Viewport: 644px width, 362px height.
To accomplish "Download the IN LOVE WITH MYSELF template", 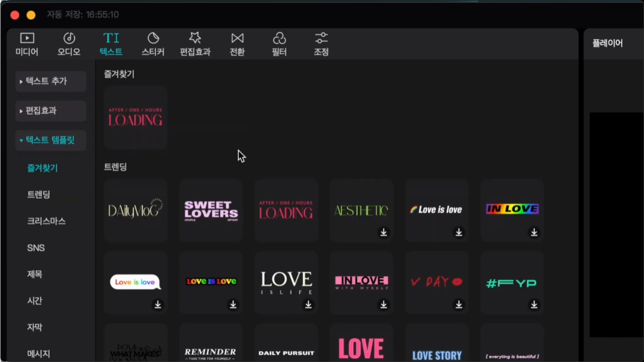I will [x=384, y=304].
